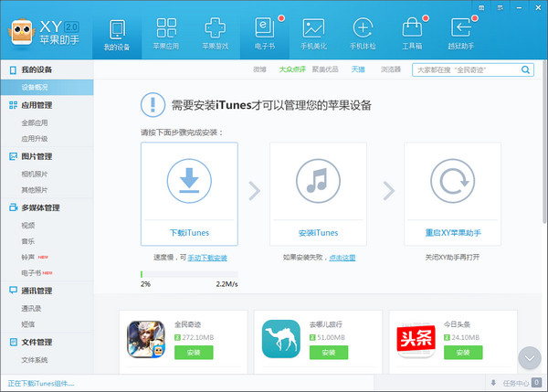Click the search input field
The width and height of the screenshot is (548, 392).
click(466, 69)
